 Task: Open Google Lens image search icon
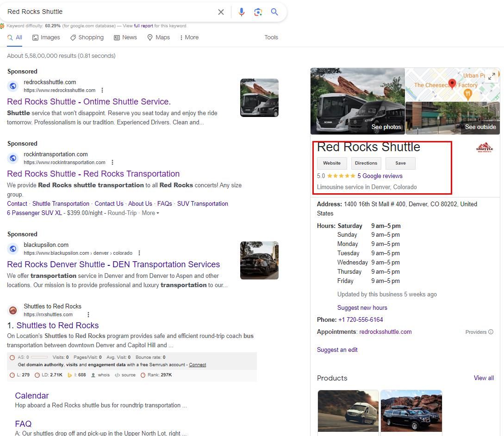[258, 12]
